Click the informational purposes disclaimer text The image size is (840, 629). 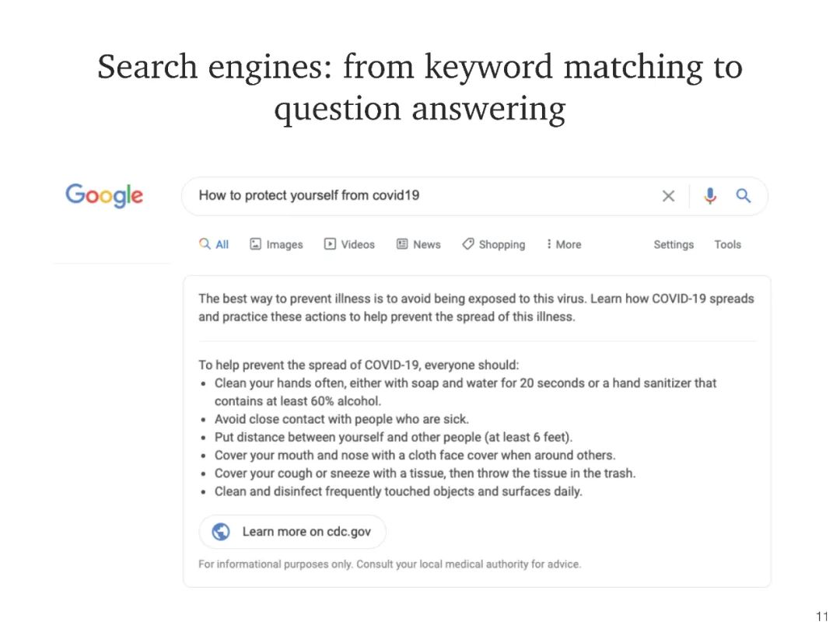[390, 564]
